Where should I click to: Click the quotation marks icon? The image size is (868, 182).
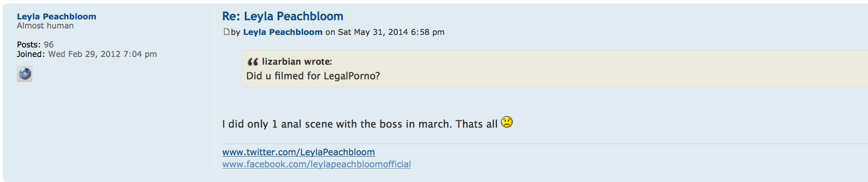click(253, 62)
